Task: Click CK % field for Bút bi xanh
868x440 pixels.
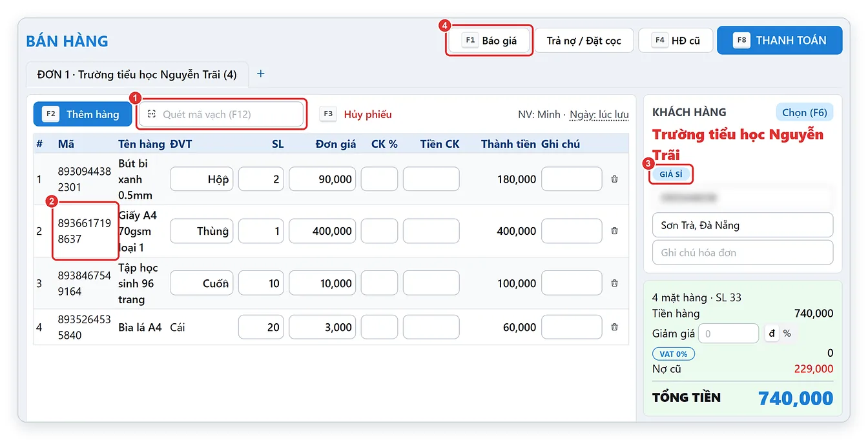Action: pos(379,179)
